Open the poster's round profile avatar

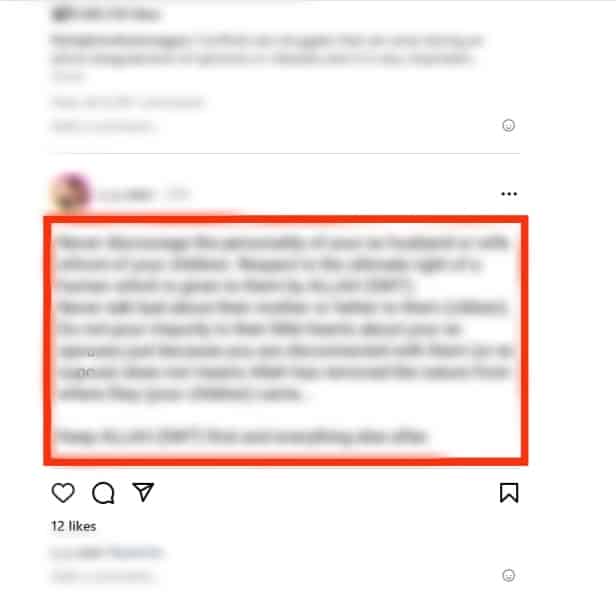click(71, 193)
